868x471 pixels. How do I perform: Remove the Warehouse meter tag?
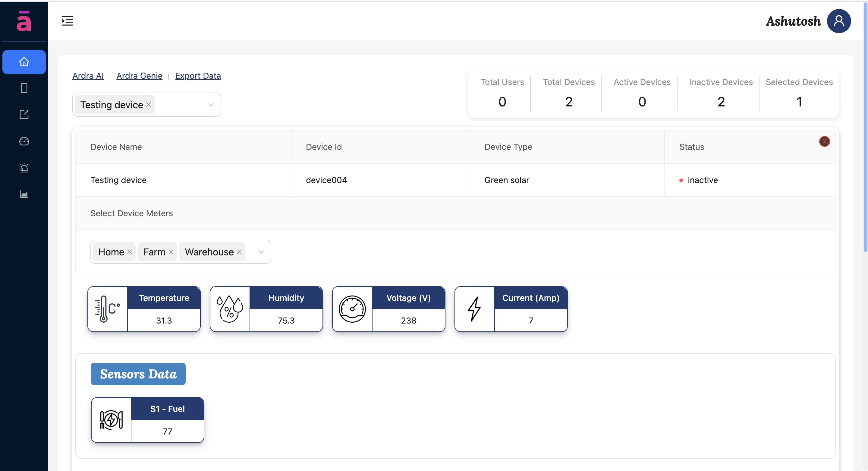click(239, 252)
